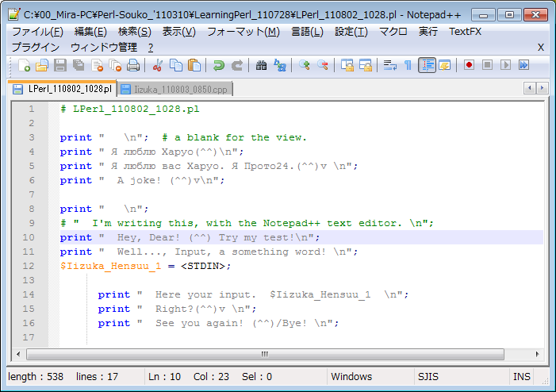Toggle synchronized horizontal scrolling
Screen dimensions: 556x392
365,65
